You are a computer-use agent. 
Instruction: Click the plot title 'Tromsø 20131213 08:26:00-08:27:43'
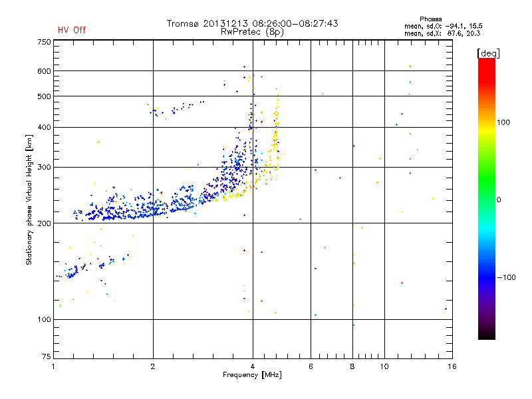[253, 23]
